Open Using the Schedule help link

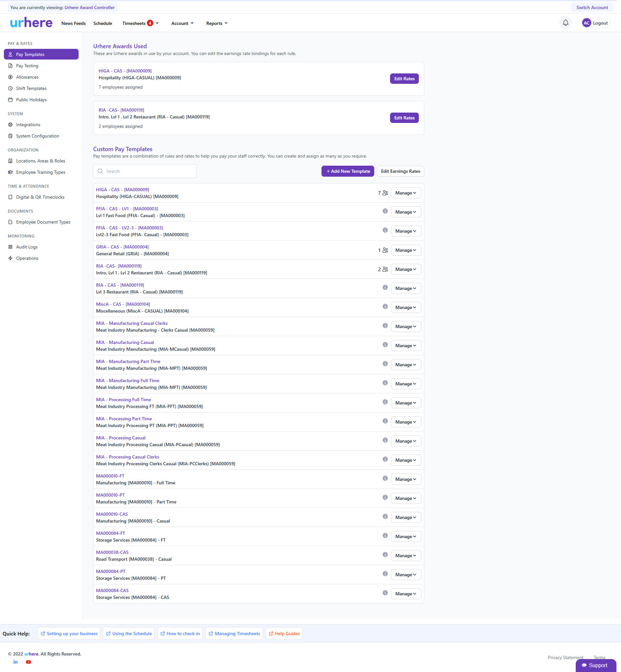tap(129, 634)
